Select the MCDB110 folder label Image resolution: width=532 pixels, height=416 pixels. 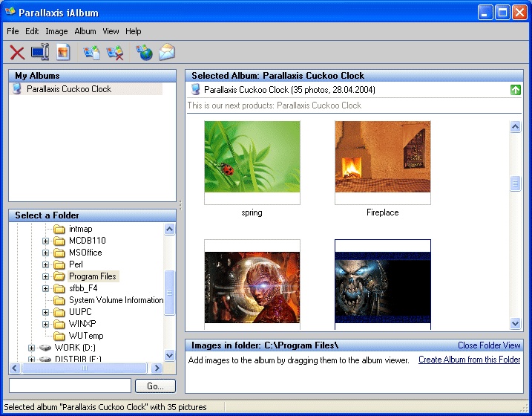pos(88,241)
